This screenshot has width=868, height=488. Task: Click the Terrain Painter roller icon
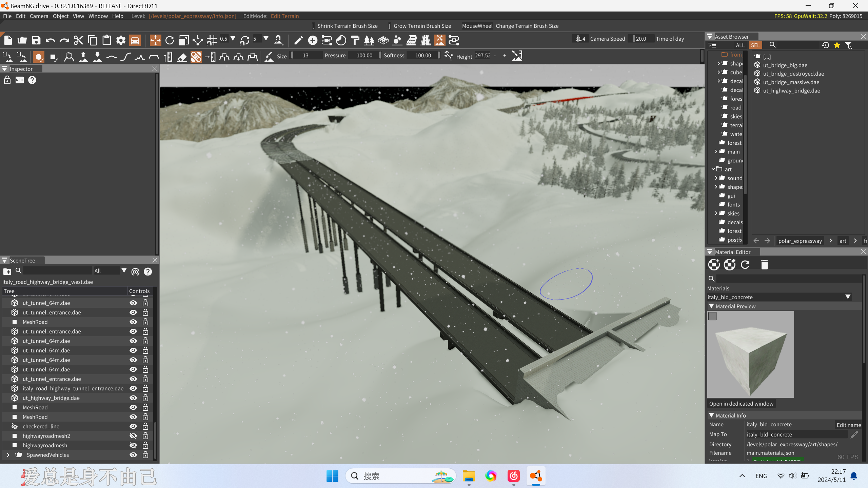coord(355,40)
